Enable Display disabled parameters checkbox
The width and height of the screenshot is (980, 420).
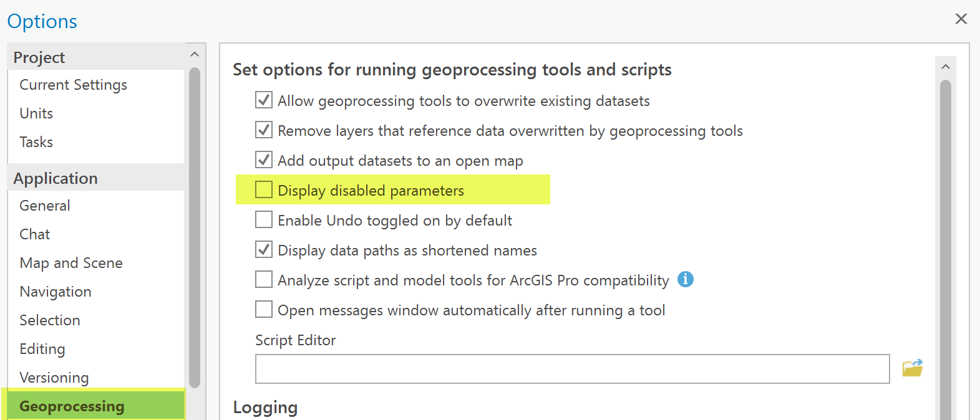click(264, 190)
